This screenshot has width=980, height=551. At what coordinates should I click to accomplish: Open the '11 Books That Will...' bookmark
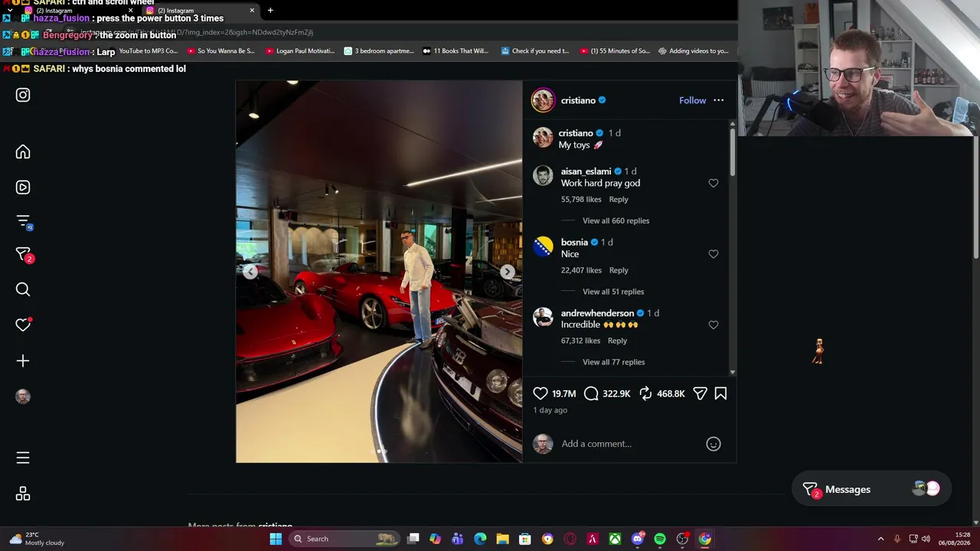pos(456,51)
